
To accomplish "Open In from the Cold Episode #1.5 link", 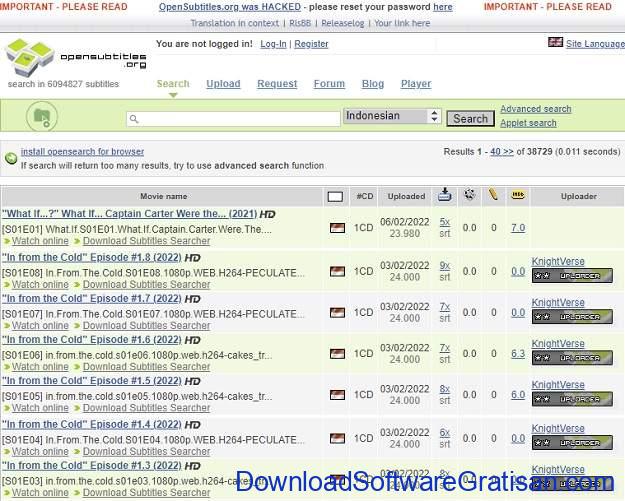I will 92,381.
